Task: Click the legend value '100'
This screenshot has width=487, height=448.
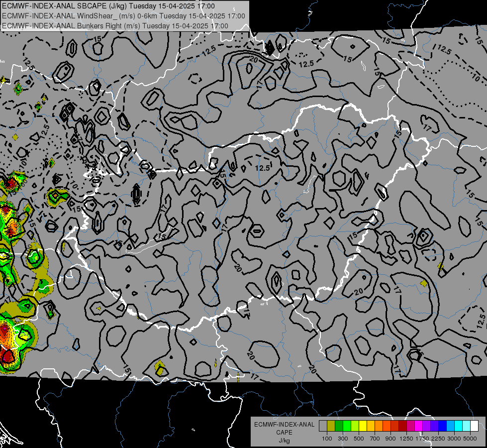Action: click(327, 439)
